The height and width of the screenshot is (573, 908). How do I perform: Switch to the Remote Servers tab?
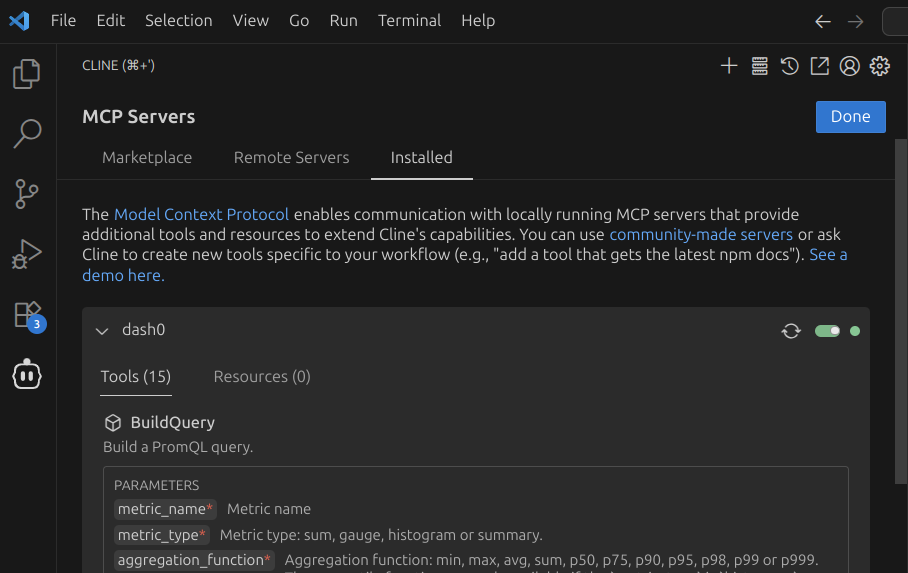tap(291, 157)
